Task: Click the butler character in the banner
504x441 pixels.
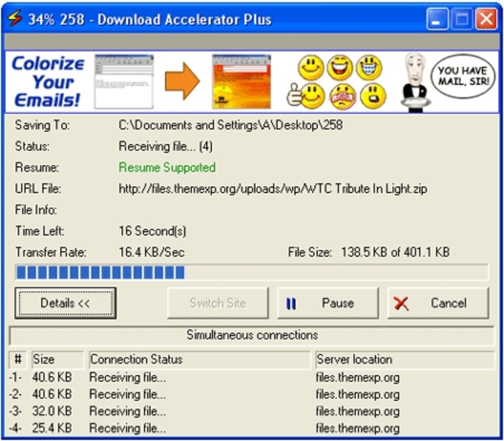Action: pyautogui.click(x=414, y=83)
